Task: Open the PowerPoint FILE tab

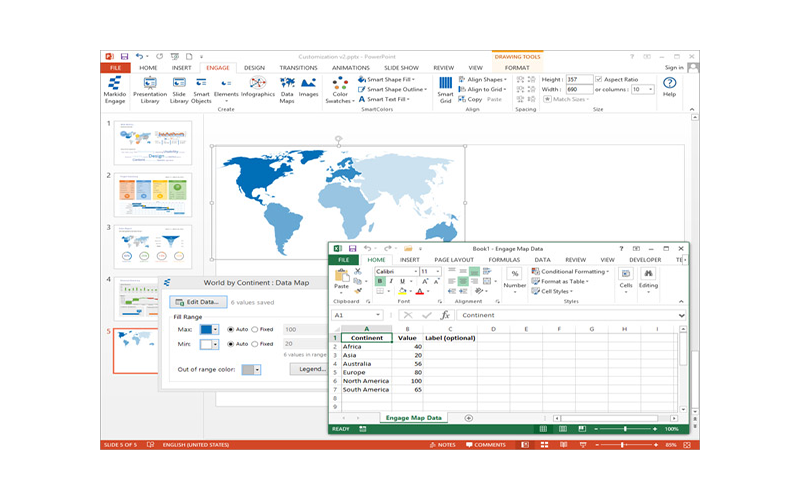Action: coord(116,68)
